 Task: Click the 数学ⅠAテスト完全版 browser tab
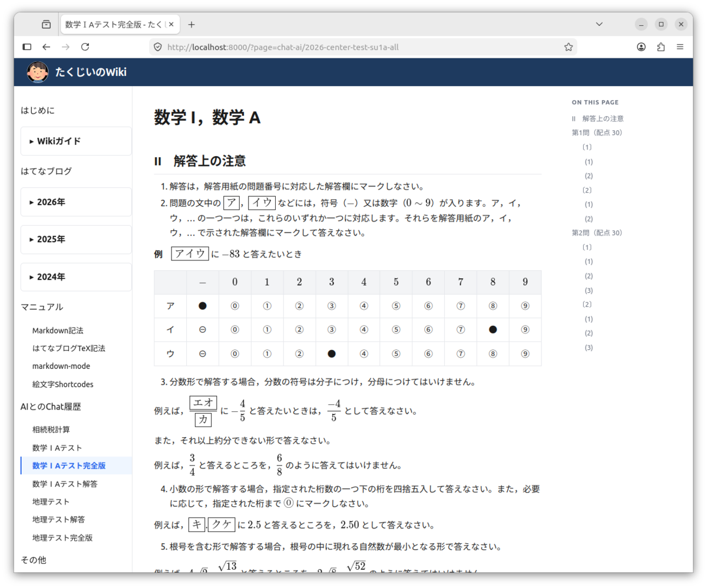[x=120, y=24]
